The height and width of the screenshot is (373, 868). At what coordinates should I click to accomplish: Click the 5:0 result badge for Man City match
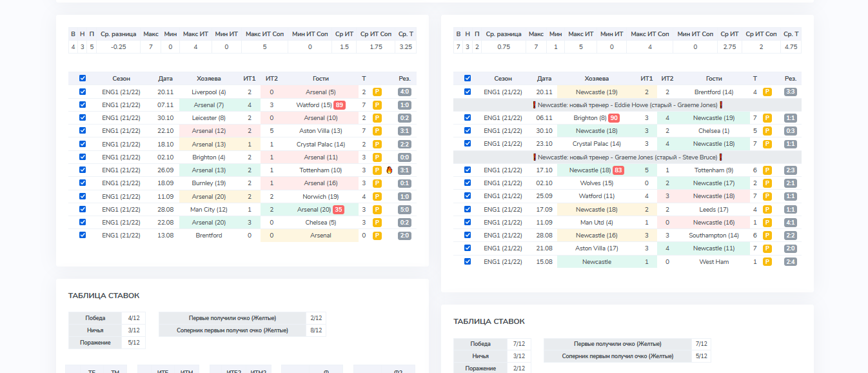coord(405,210)
